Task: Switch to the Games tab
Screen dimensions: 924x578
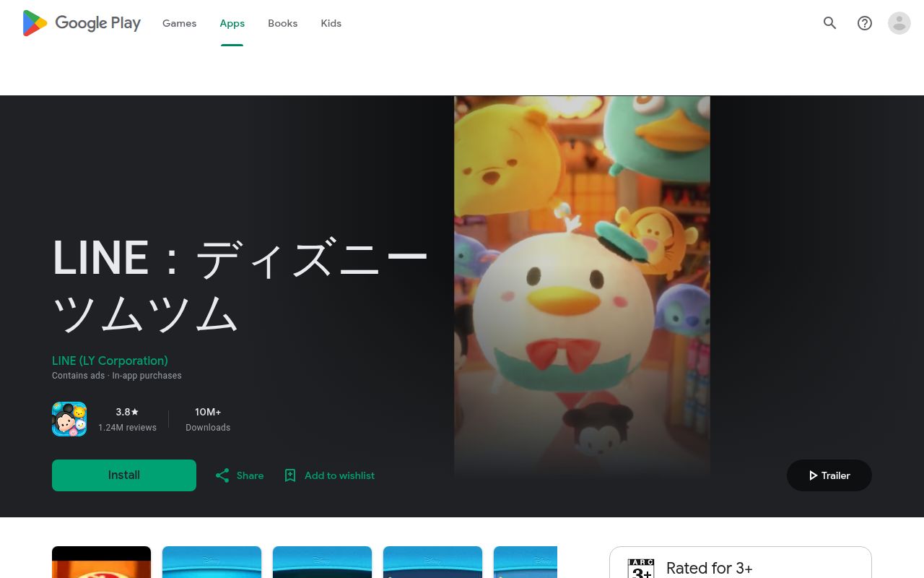Action: click(x=179, y=23)
